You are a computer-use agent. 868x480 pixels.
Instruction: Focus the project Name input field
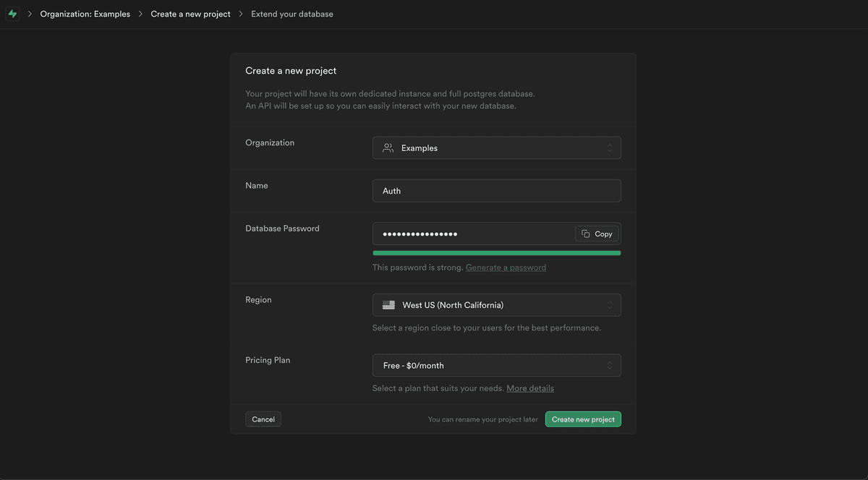coord(496,191)
